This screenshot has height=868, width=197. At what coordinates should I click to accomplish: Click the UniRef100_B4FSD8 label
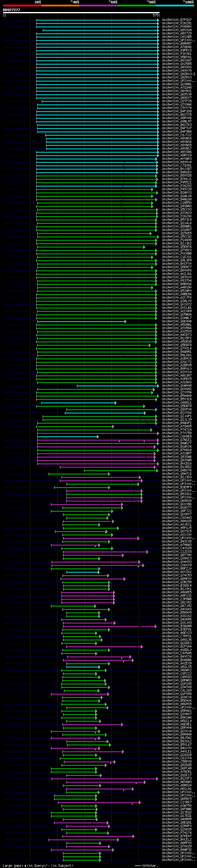coord(176,111)
